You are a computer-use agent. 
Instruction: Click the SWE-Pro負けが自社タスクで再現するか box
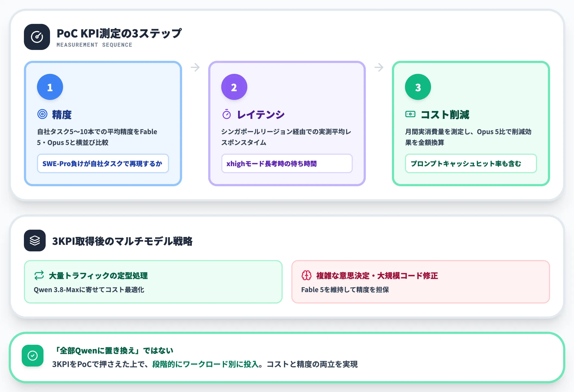point(103,163)
